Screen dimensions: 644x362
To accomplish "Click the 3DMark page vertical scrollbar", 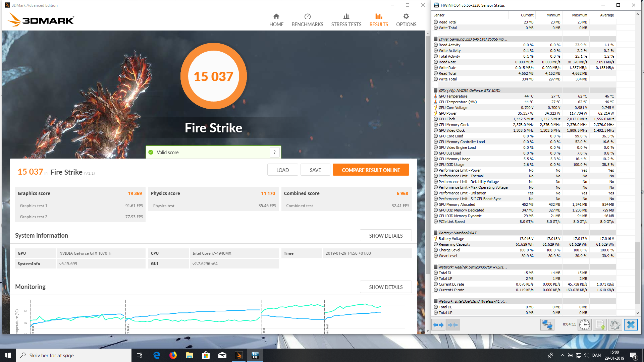I will tap(428, 154).
